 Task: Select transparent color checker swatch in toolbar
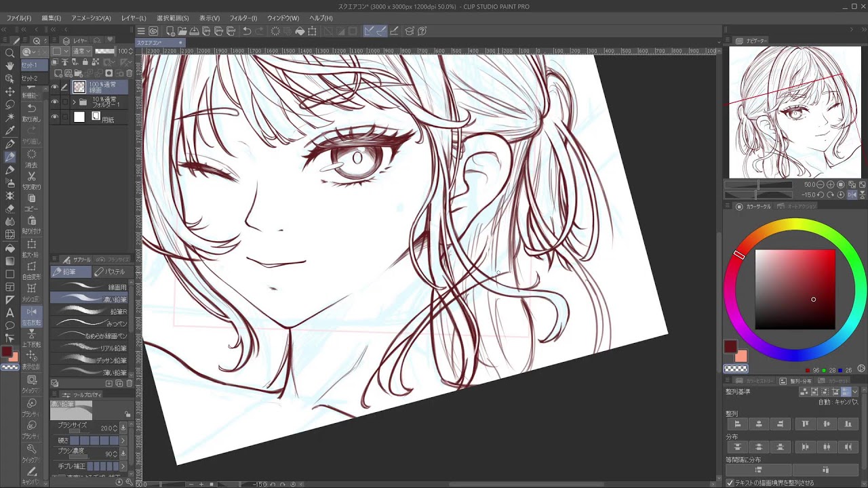tap(10, 367)
